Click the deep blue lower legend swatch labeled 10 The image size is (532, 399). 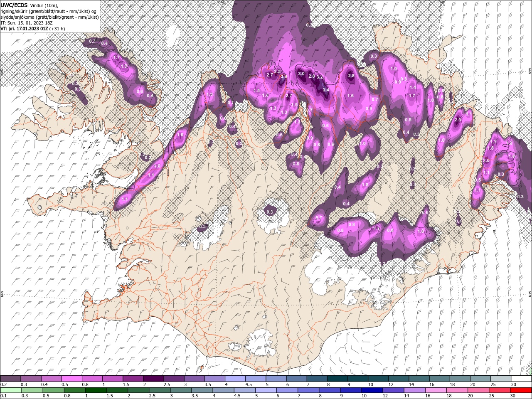coord(372,390)
